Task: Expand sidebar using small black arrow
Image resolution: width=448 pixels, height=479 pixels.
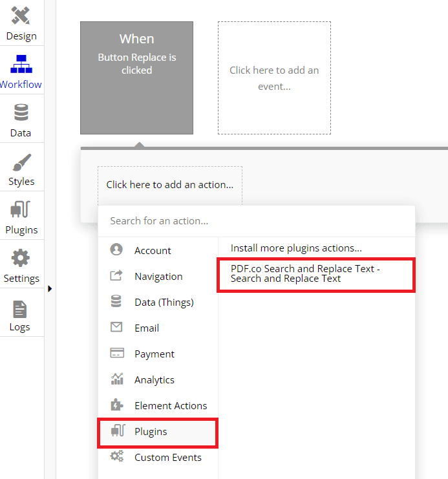Action: pyautogui.click(x=50, y=288)
